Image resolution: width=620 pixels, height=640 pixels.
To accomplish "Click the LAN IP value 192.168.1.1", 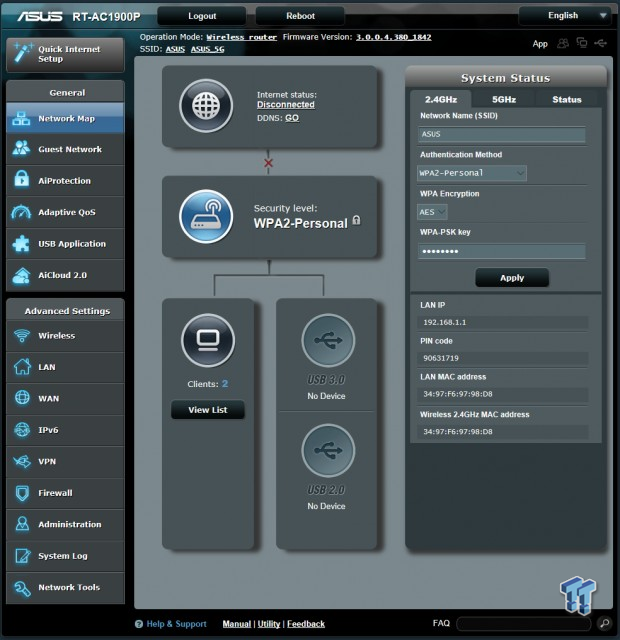I will click(x=444, y=322).
